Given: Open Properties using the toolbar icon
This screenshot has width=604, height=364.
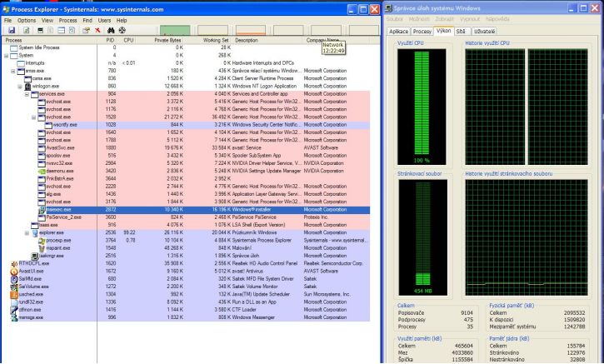Looking at the screenshot, I should pos(87,31).
